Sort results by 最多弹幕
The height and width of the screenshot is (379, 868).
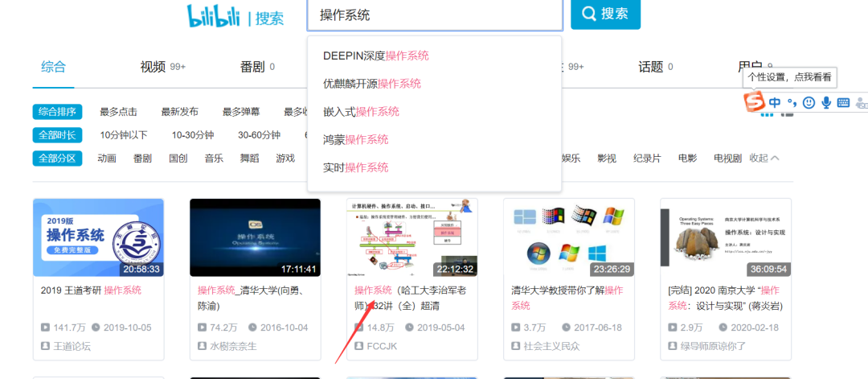pos(241,112)
